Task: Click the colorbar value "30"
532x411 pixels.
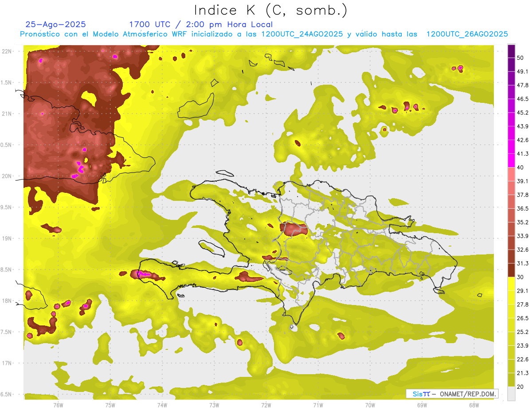Action: (x=521, y=277)
